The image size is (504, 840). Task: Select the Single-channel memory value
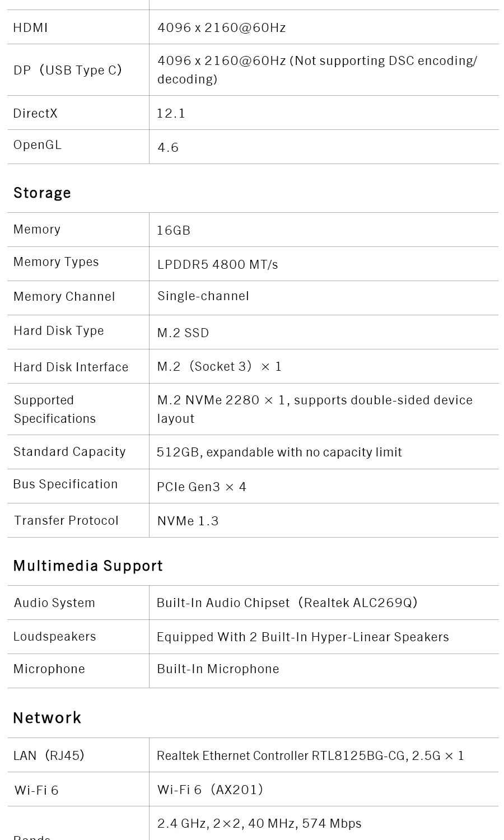pos(203,296)
